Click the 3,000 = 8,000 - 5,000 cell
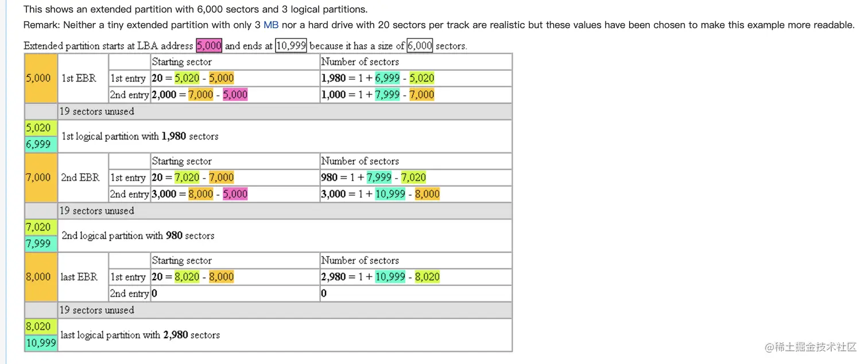 point(235,194)
